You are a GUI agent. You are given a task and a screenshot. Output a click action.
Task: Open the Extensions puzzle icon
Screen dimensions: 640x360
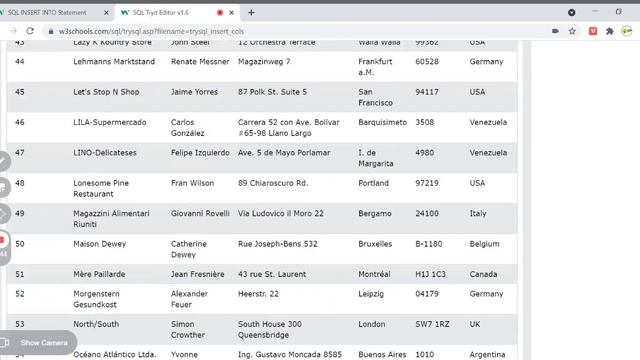coord(610,31)
